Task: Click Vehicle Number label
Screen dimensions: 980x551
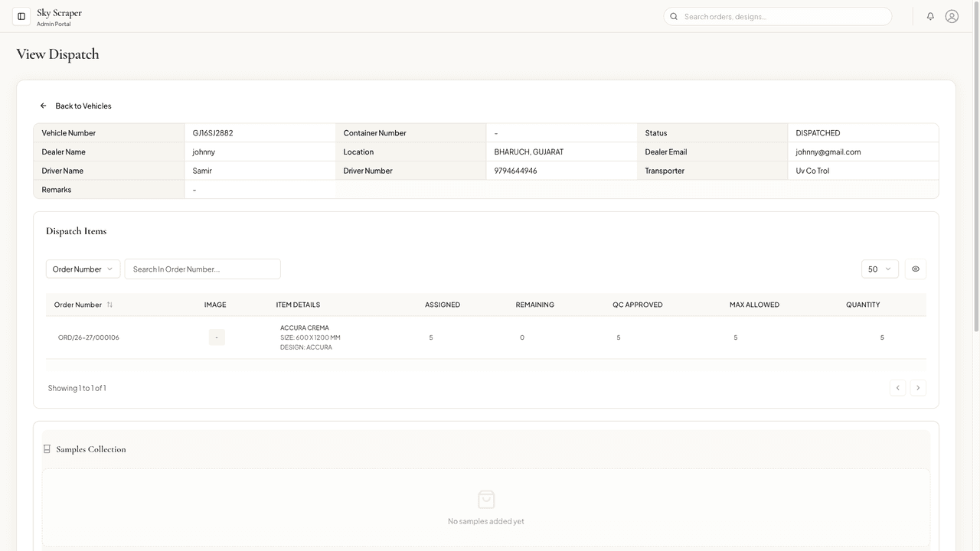Action: point(69,133)
